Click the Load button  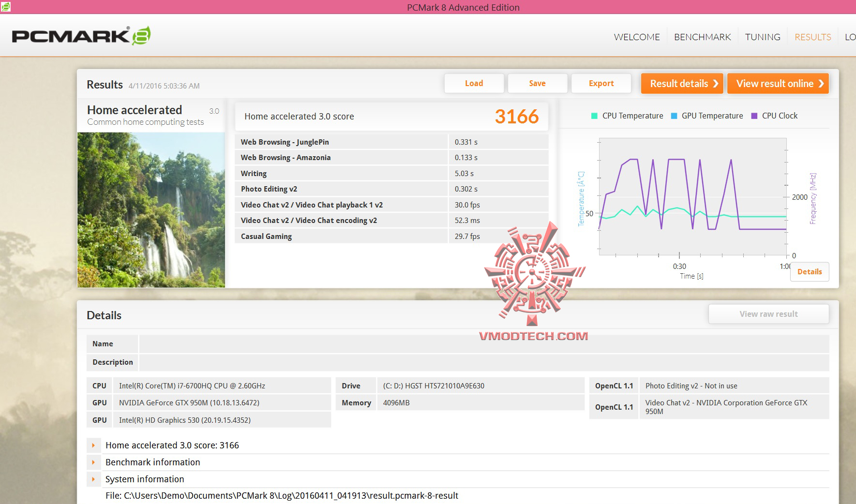click(x=474, y=83)
